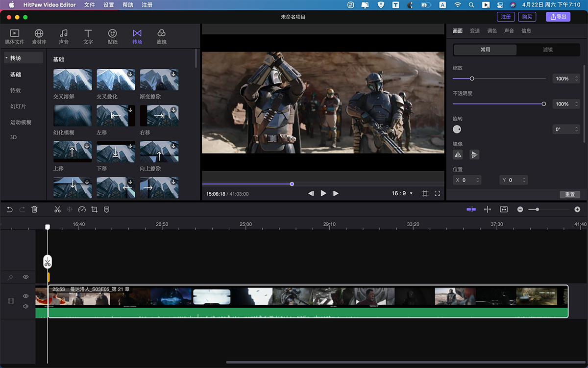Click the freeze frame snowflake icon

point(70,210)
